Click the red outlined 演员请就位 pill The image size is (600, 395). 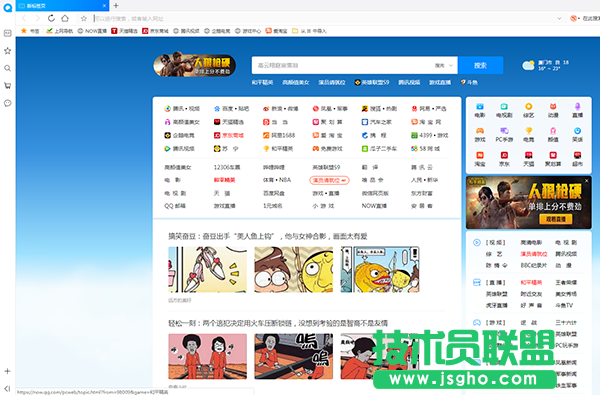tap(329, 180)
